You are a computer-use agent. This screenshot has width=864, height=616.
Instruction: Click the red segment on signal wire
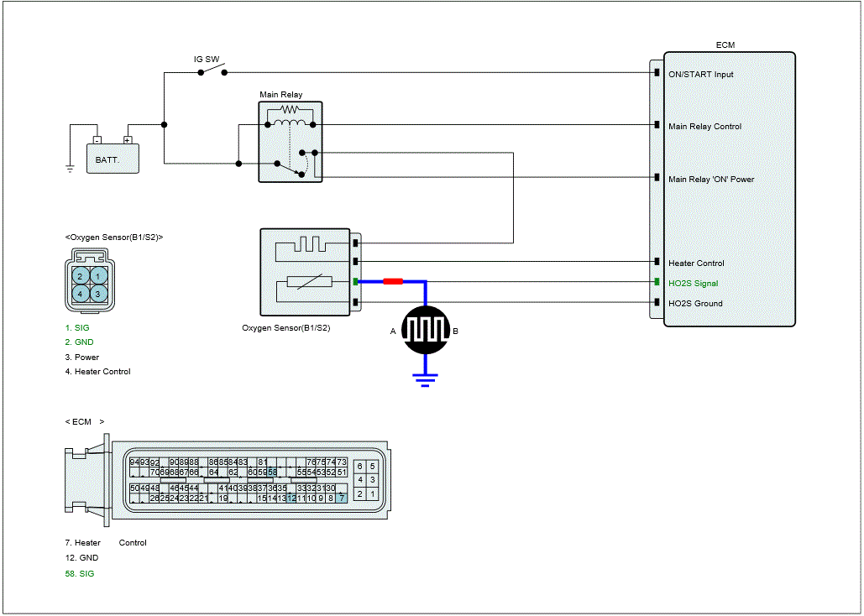pyautogui.click(x=392, y=282)
